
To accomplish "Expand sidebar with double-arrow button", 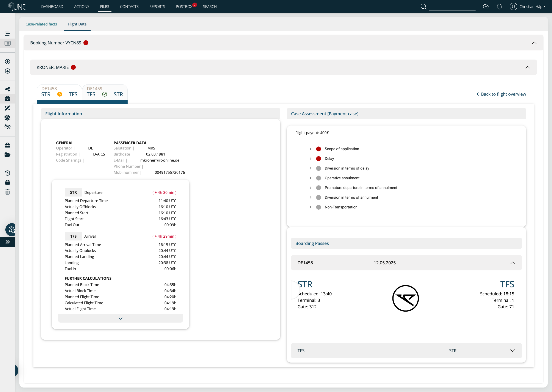I will pos(8,242).
